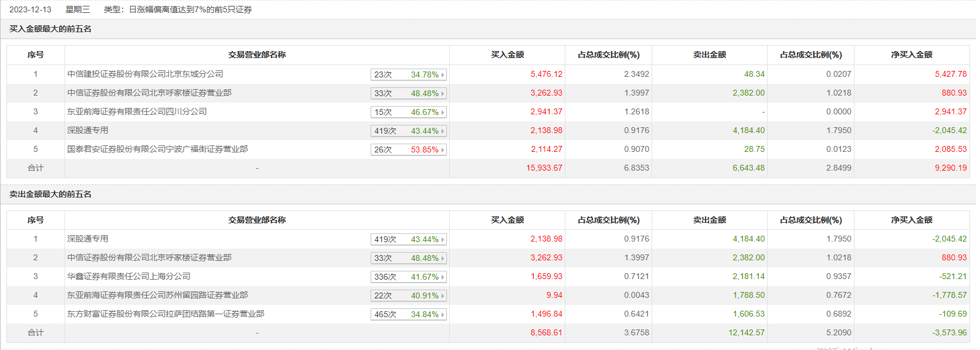Expand 23次 34.78% stats box
Viewport: 980px width, 350px height.
(x=409, y=74)
